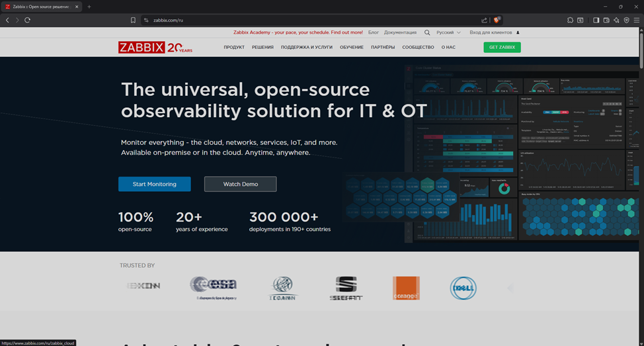Open the VPN shield icon
This screenshot has width=644, height=346.
click(626, 20)
